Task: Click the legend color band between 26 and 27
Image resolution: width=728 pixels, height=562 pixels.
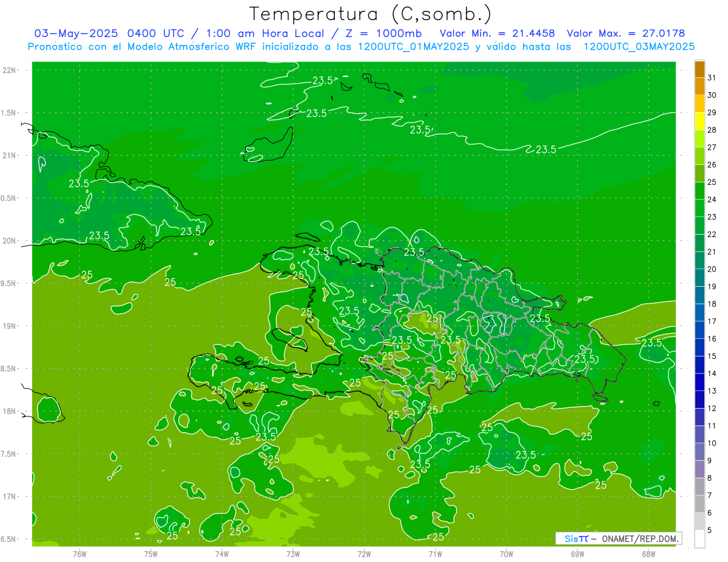Action: coord(699,156)
